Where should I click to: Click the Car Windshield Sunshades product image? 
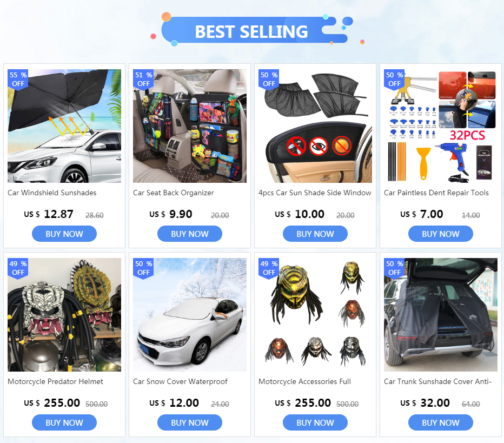(64, 126)
